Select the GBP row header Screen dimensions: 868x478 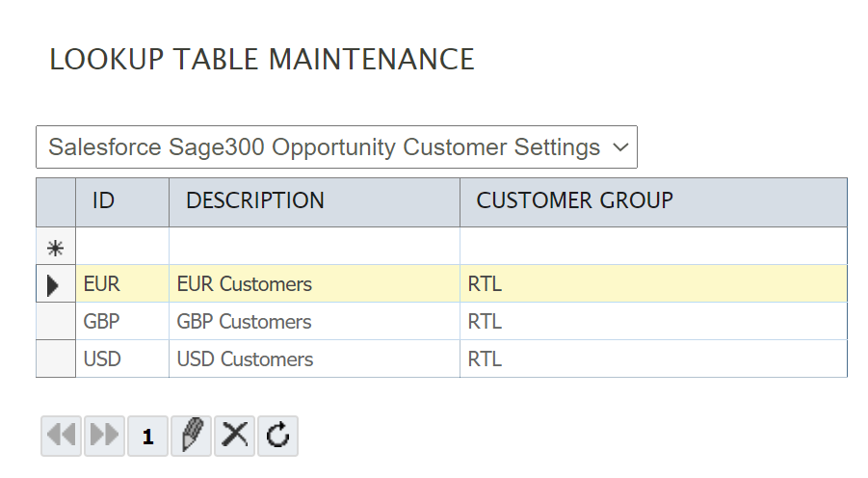click(55, 322)
